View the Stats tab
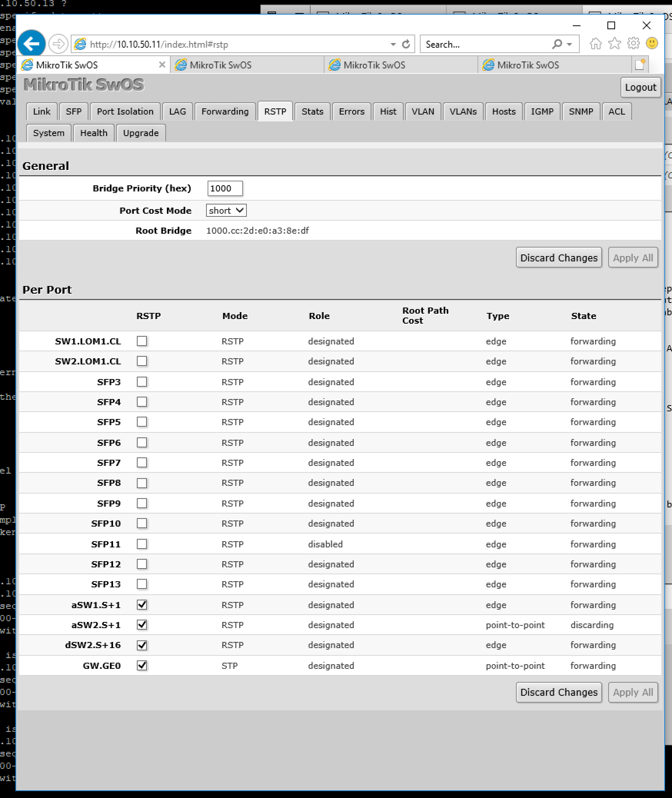672x798 pixels. coord(312,111)
